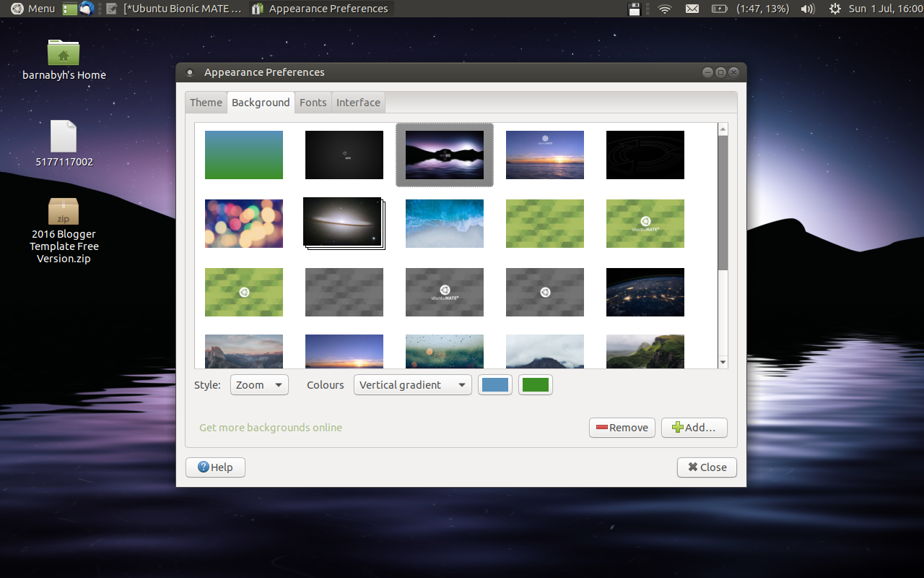Choose the grey wallpaper with ubuntuMATE text

pyautogui.click(x=445, y=292)
